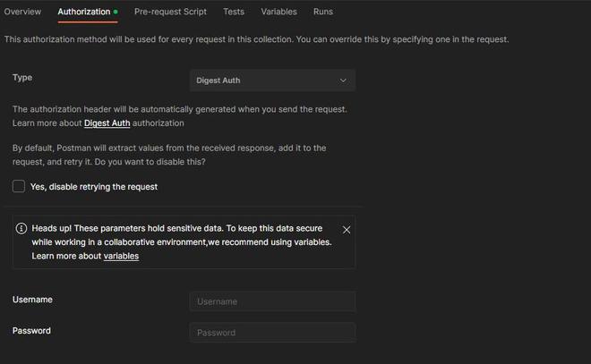This screenshot has height=364, width=591.
Task: Follow the 'variables' link in the banner
Action: (121, 257)
